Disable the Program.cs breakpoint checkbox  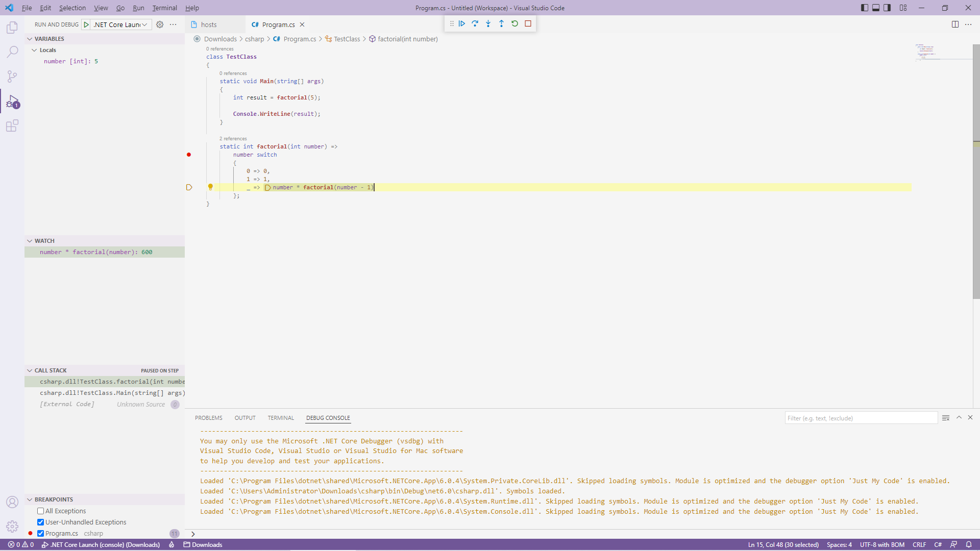[40, 533]
